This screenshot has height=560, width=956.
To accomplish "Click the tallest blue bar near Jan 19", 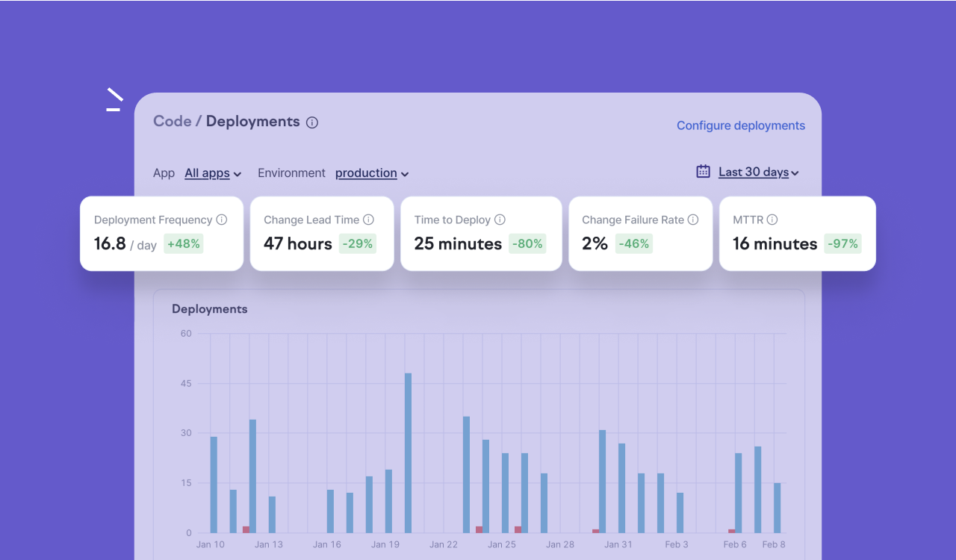I will 408,452.
